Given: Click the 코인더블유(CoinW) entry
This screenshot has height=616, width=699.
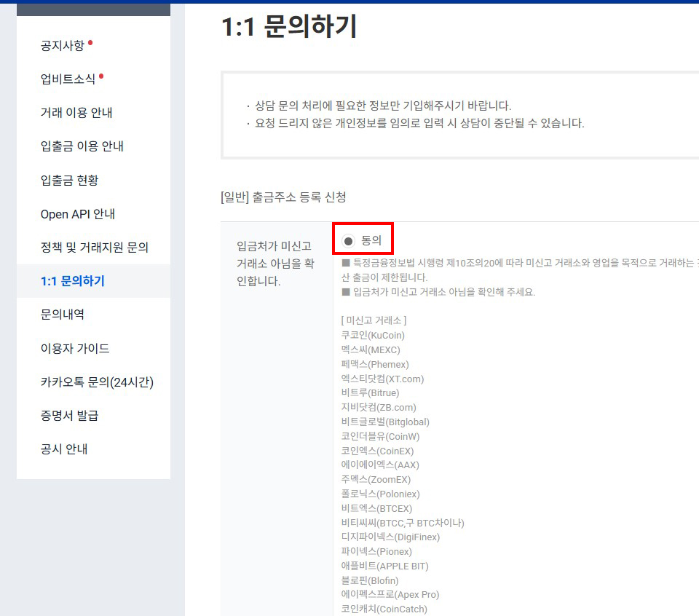Looking at the screenshot, I should [380, 436].
